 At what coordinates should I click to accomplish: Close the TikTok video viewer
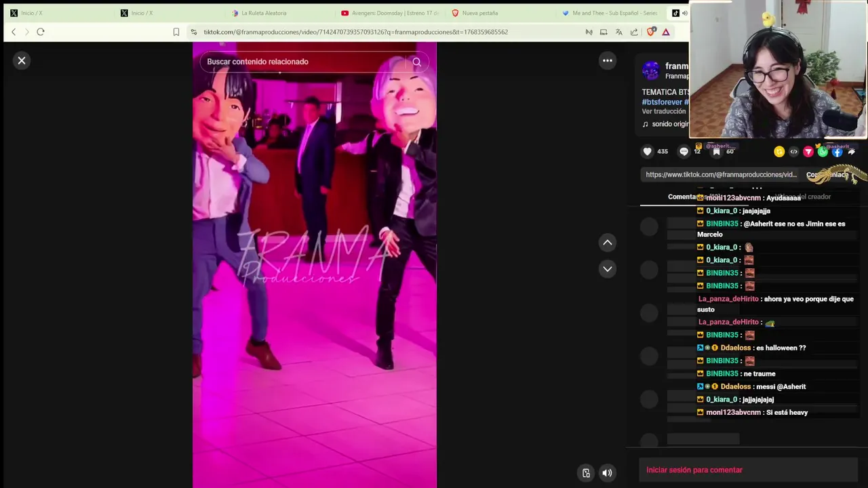pyautogui.click(x=22, y=61)
